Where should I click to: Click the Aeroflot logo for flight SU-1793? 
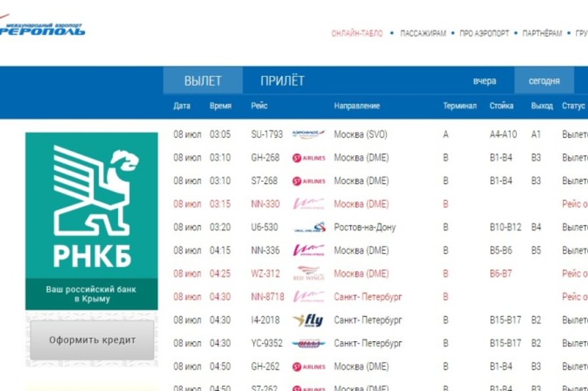click(x=308, y=134)
